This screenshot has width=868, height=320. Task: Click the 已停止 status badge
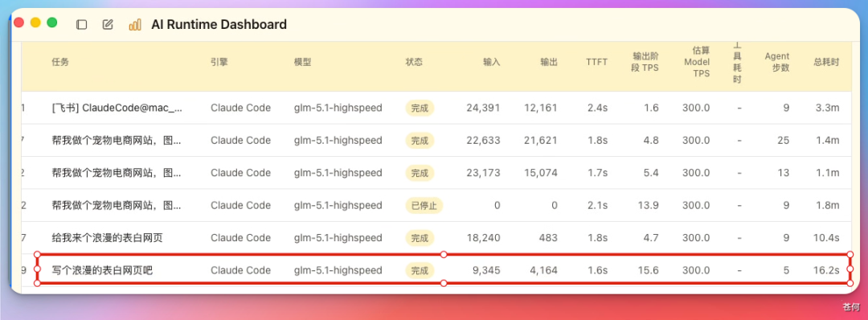424,206
